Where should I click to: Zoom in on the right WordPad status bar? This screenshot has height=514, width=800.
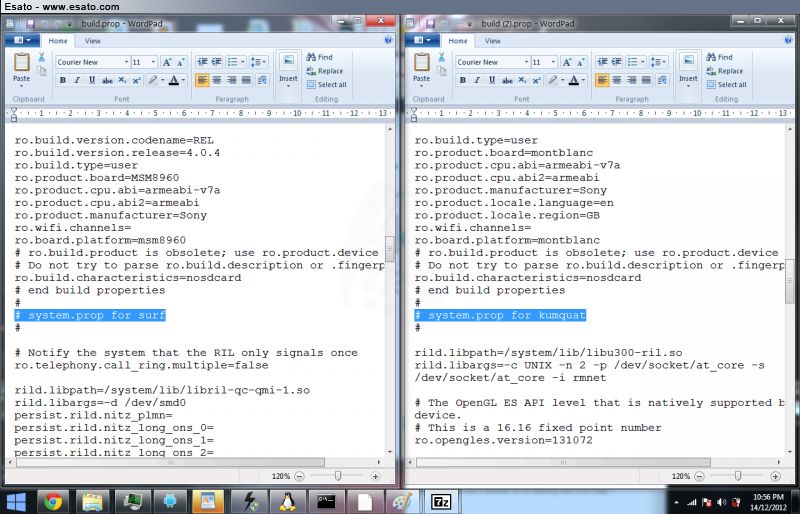(776, 476)
